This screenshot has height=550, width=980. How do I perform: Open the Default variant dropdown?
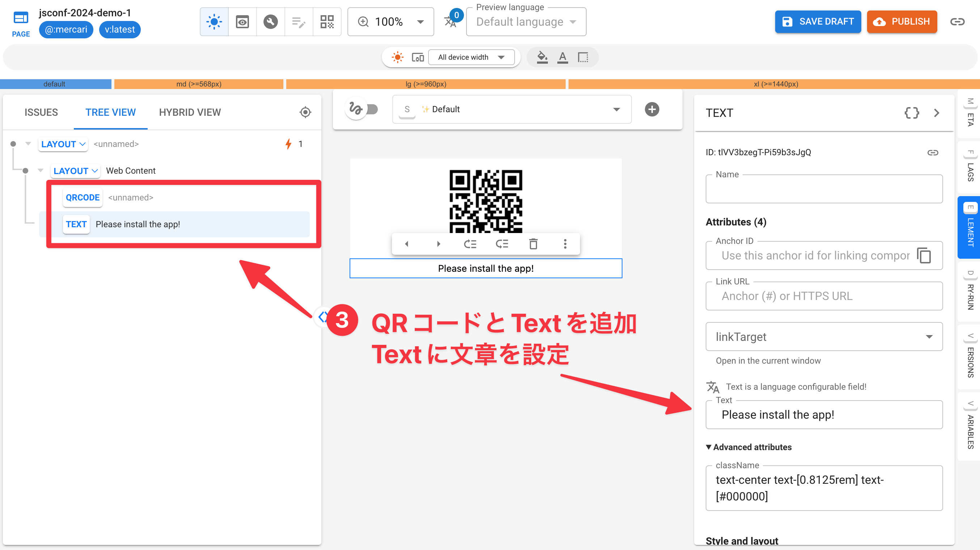point(511,109)
